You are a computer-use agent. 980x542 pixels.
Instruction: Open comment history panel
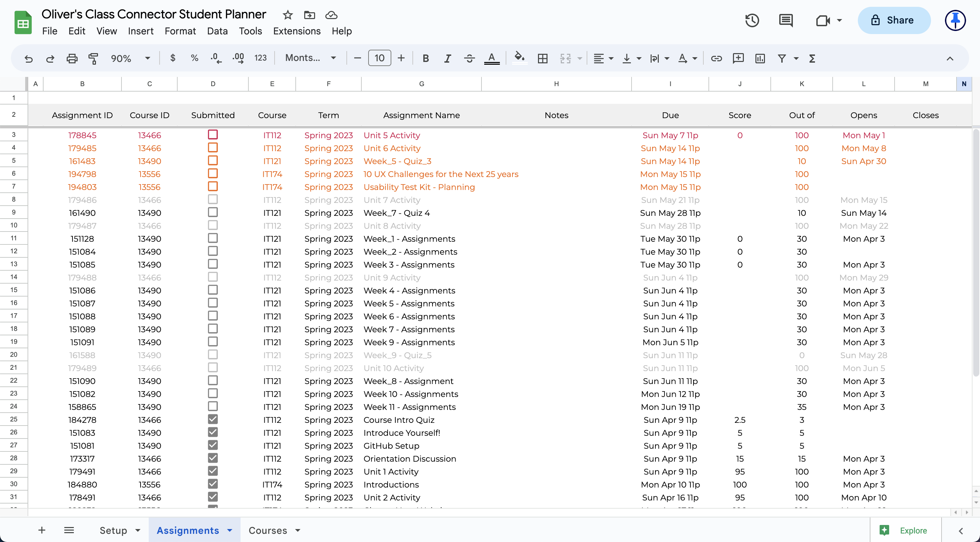786,20
